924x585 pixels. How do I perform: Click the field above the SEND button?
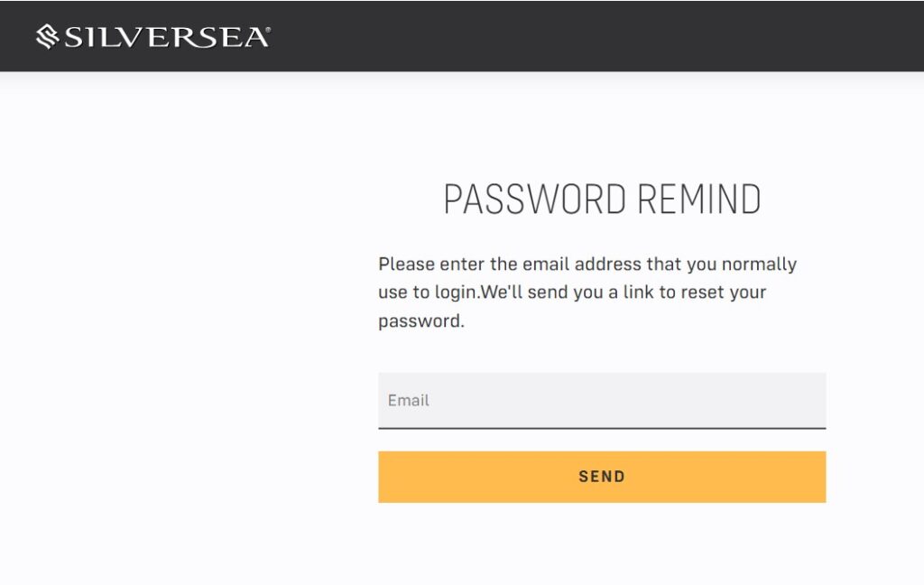[x=601, y=400]
